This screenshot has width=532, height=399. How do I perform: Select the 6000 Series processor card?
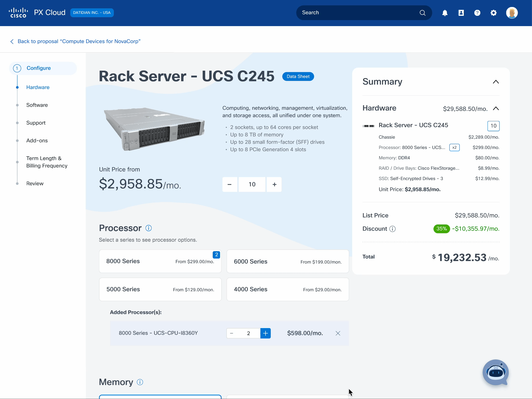[x=288, y=261]
